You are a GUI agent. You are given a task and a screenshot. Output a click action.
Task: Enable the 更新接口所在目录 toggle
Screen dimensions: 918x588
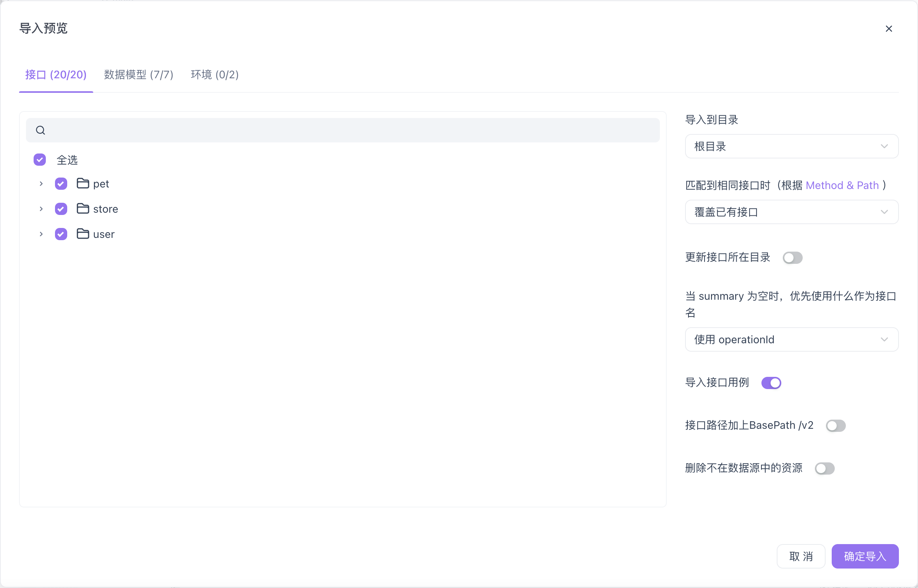pos(793,258)
